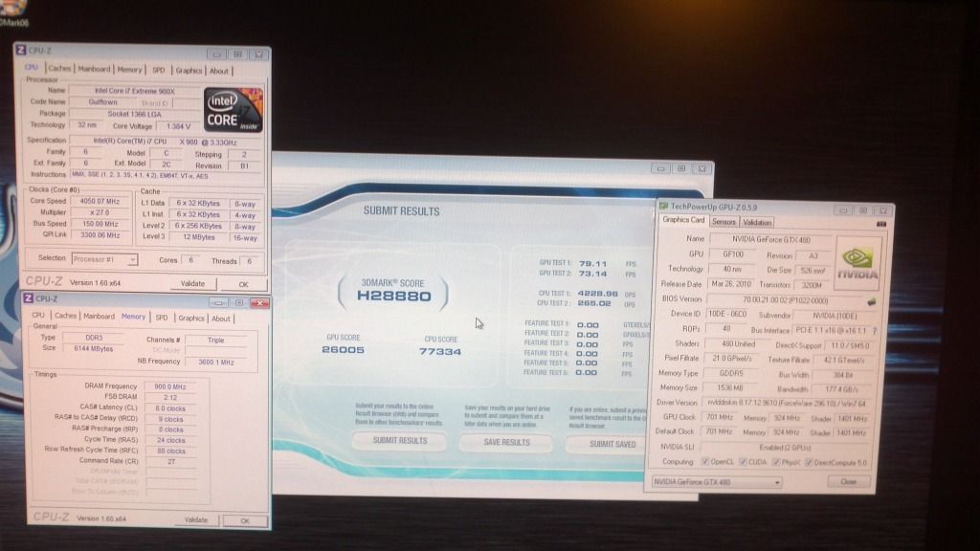Click the GPU-Z title bar app icon

pos(663,206)
